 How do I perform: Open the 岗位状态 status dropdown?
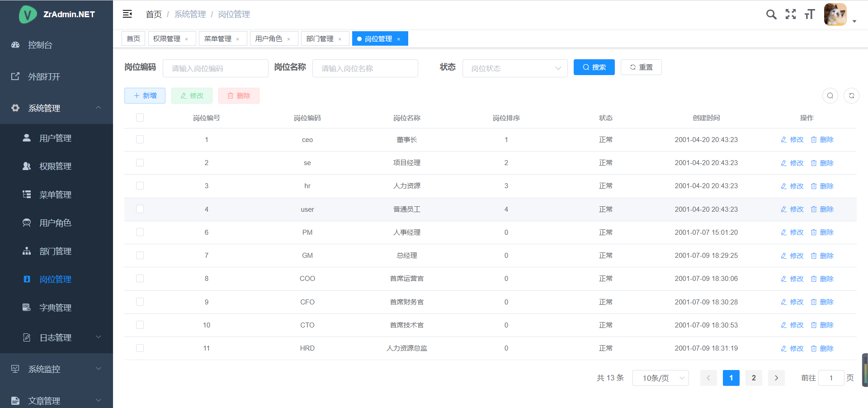[515, 68]
